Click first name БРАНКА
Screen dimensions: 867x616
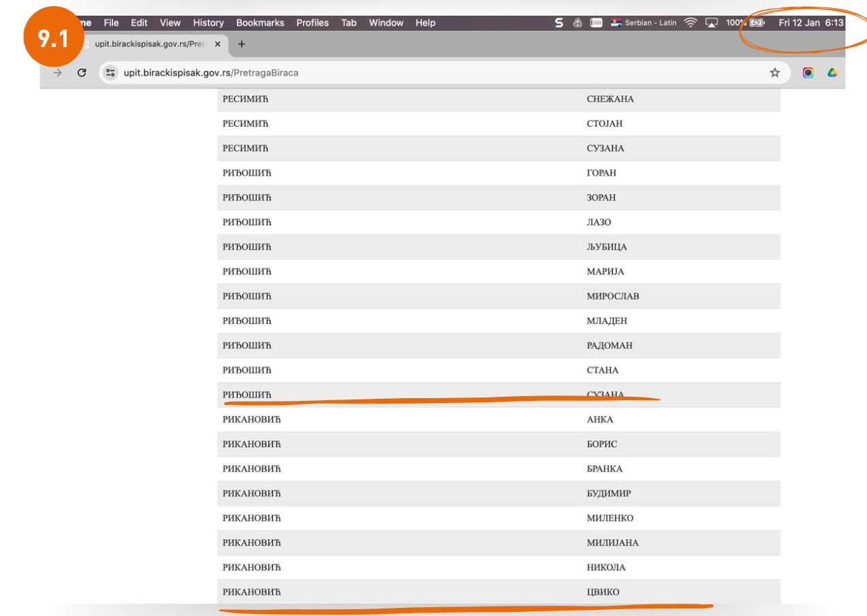(605, 469)
